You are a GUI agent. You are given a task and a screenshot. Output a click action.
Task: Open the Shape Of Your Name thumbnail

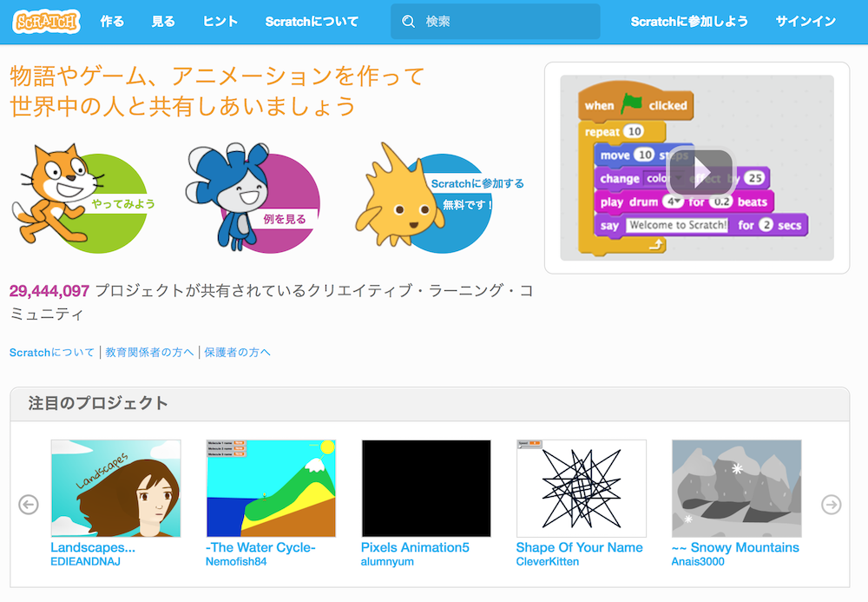[582, 488]
